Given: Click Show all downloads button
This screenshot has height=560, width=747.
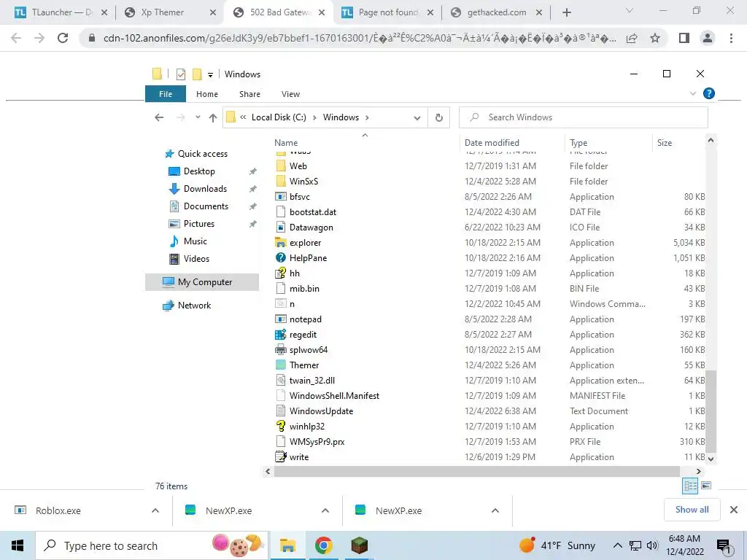Looking at the screenshot, I should pyautogui.click(x=692, y=510).
